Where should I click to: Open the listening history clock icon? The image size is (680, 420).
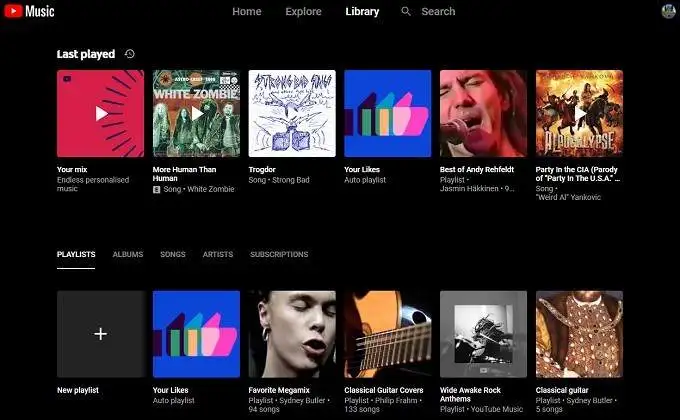click(x=130, y=54)
